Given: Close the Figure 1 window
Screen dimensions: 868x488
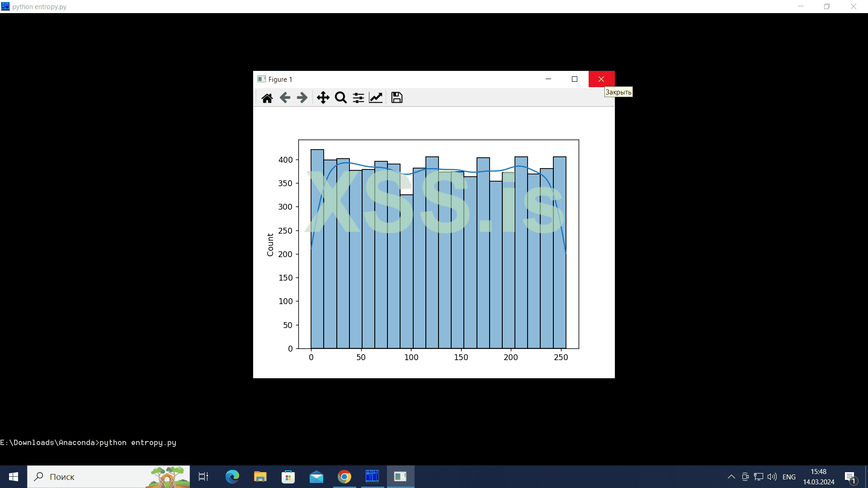Looking at the screenshot, I should tap(601, 79).
